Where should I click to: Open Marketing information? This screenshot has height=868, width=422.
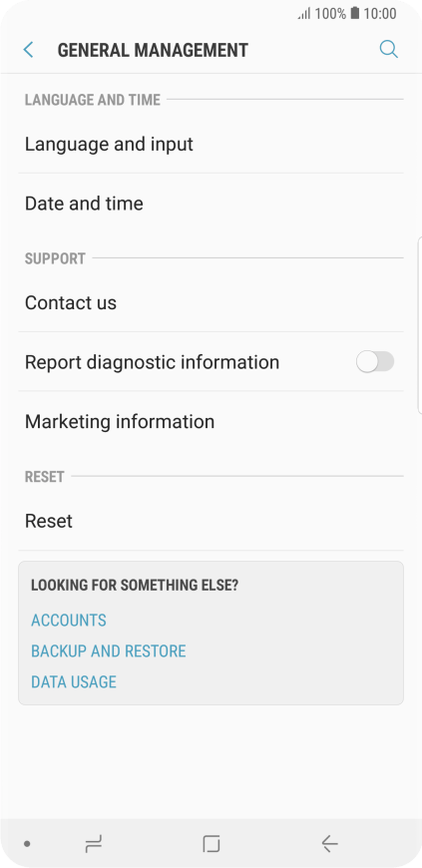[x=211, y=421]
